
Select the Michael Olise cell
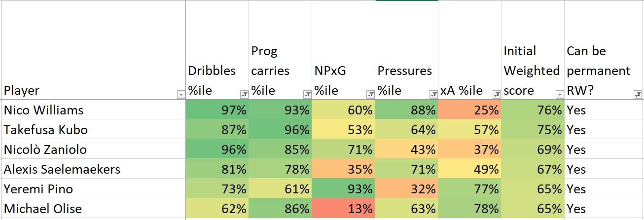(x=93, y=208)
